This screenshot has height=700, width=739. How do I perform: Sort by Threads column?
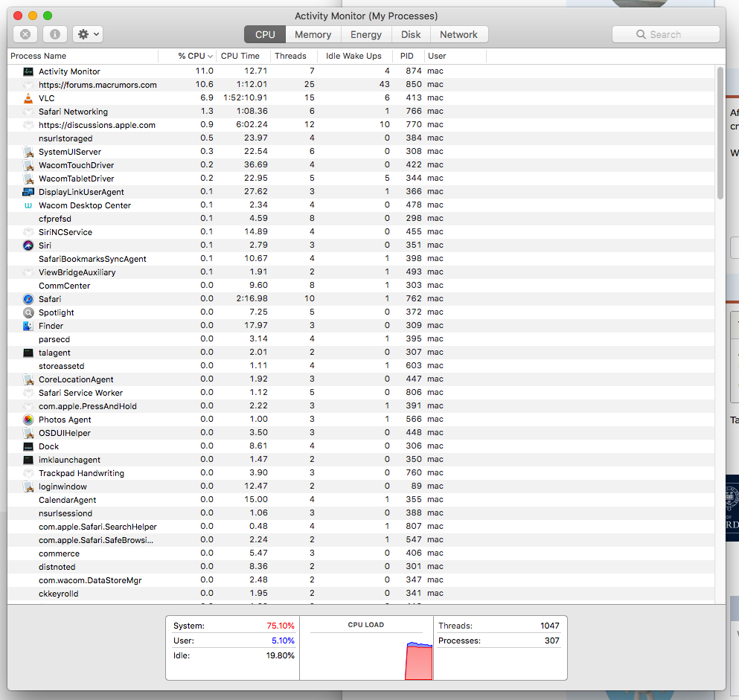(295, 56)
